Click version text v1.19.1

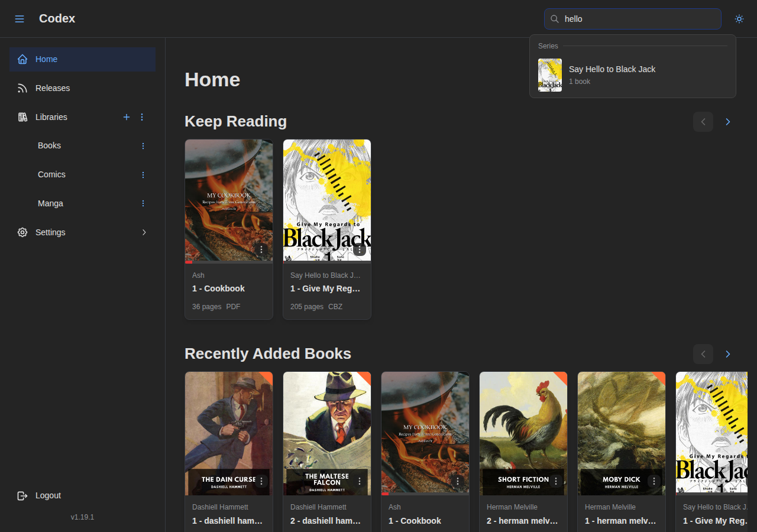click(x=82, y=517)
